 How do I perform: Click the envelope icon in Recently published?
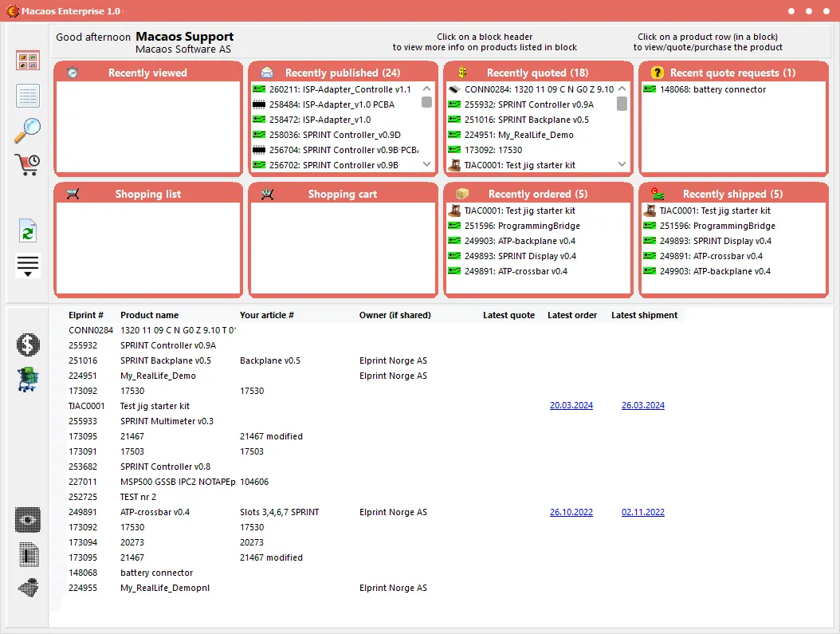(x=267, y=73)
